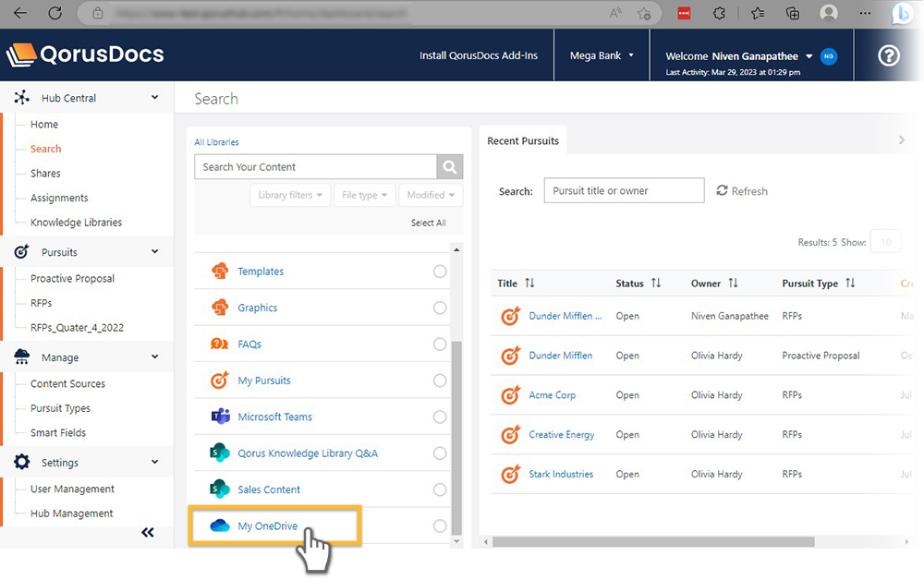
Task: Click the Microsoft Teams icon
Action: [x=220, y=417]
